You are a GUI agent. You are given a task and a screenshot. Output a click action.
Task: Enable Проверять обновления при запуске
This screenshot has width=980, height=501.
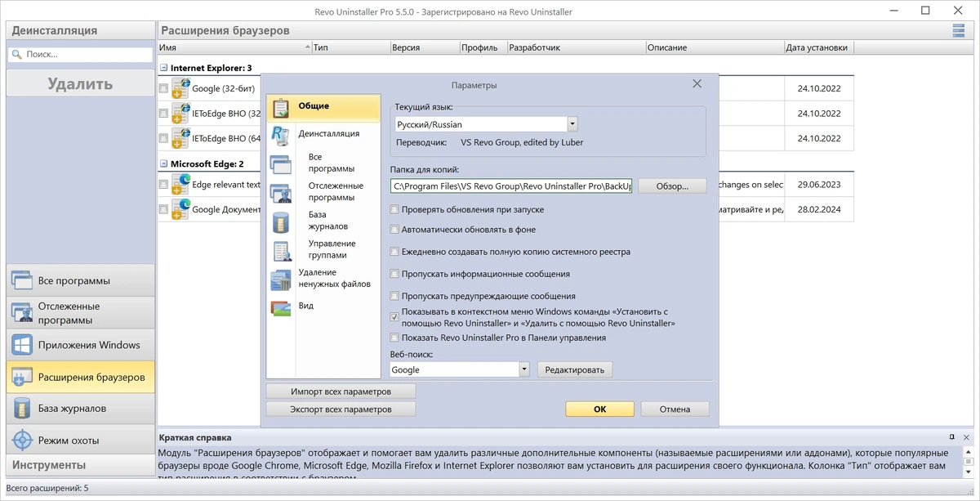coord(394,210)
